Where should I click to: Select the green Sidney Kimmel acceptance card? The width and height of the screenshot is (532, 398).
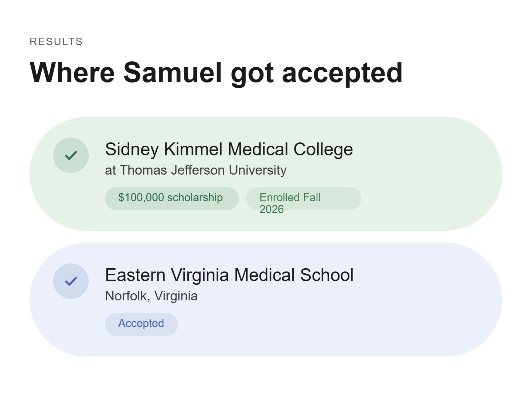[x=266, y=174]
